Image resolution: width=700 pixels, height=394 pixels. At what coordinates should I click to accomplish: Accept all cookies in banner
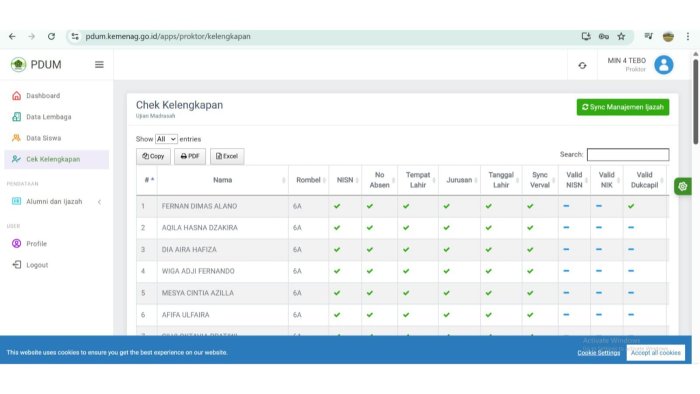(655, 353)
